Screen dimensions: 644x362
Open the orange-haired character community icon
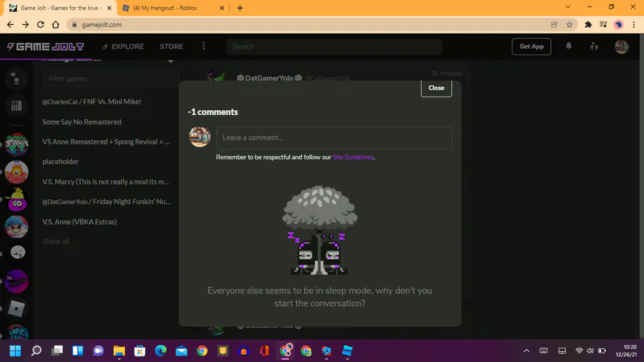point(16,172)
